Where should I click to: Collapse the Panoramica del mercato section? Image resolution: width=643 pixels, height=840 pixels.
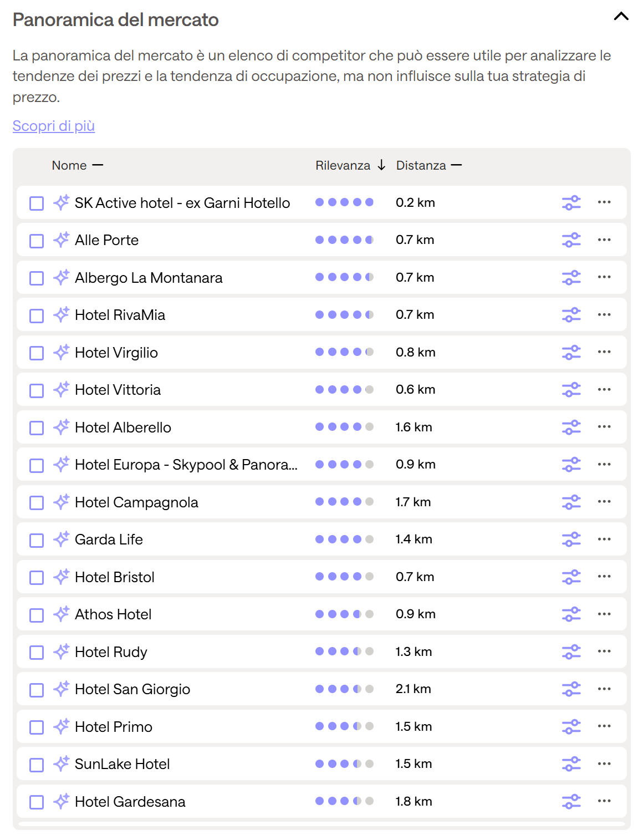[621, 17]
